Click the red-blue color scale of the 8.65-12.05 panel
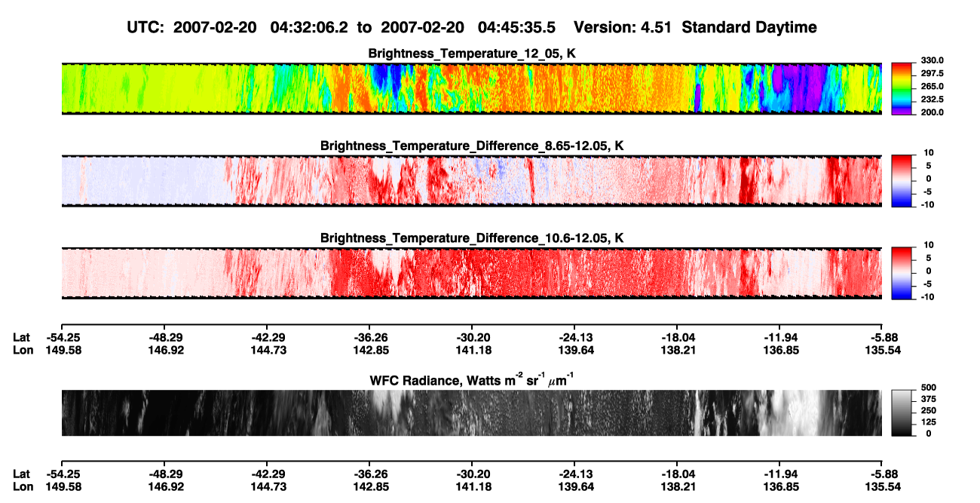 [901, 181]
